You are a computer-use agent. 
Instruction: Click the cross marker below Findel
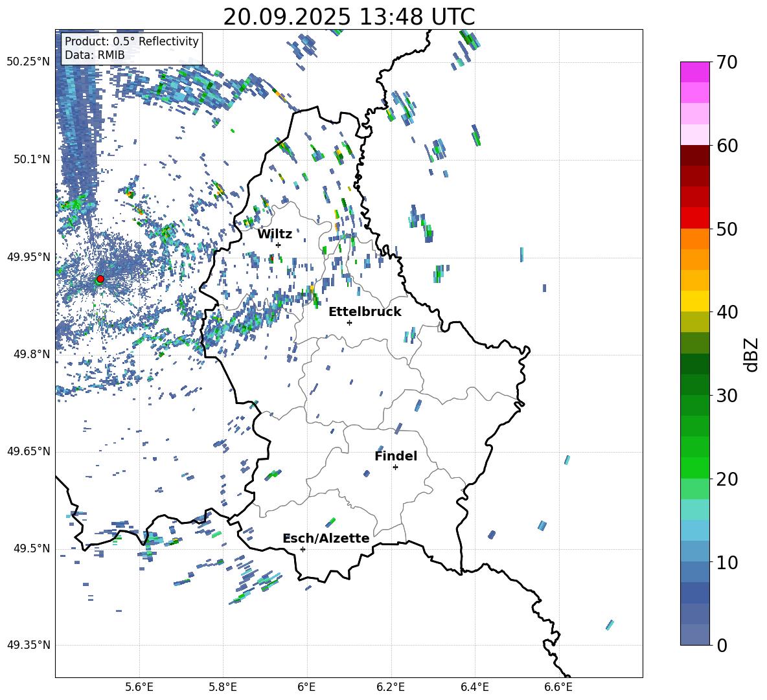(395, 468)
